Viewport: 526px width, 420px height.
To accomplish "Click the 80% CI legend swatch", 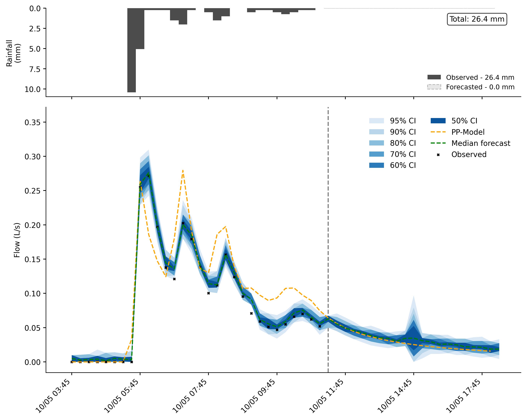I will tap(377, 143).
